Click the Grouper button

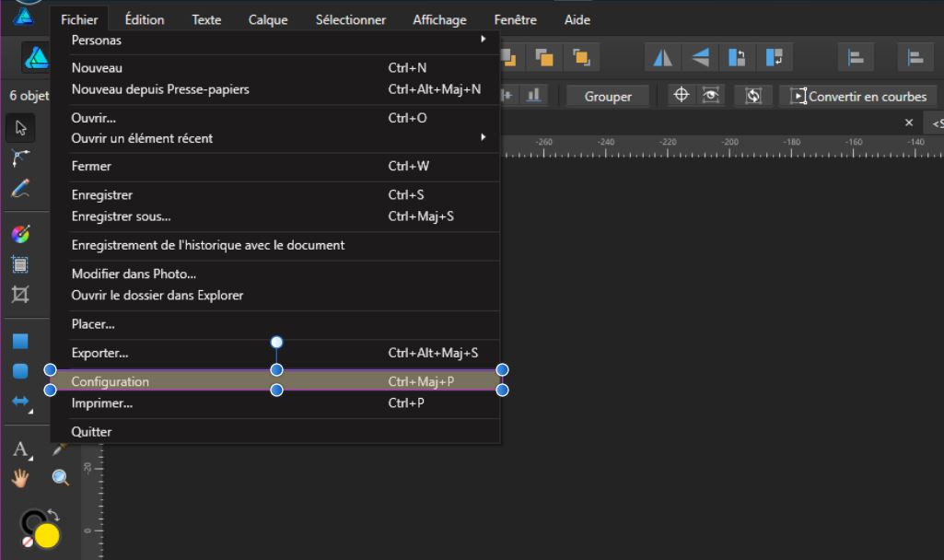(x=608, y=97)
